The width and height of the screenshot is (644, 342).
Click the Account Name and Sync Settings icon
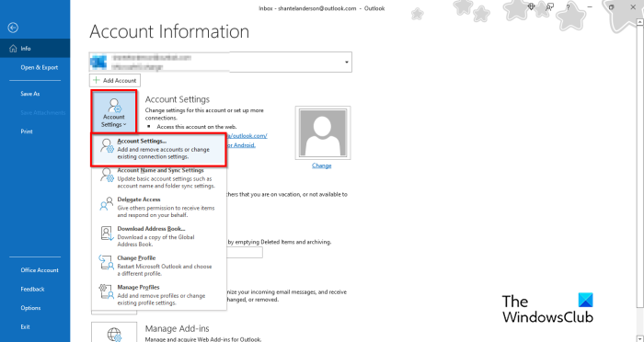[x=108, y=176]
